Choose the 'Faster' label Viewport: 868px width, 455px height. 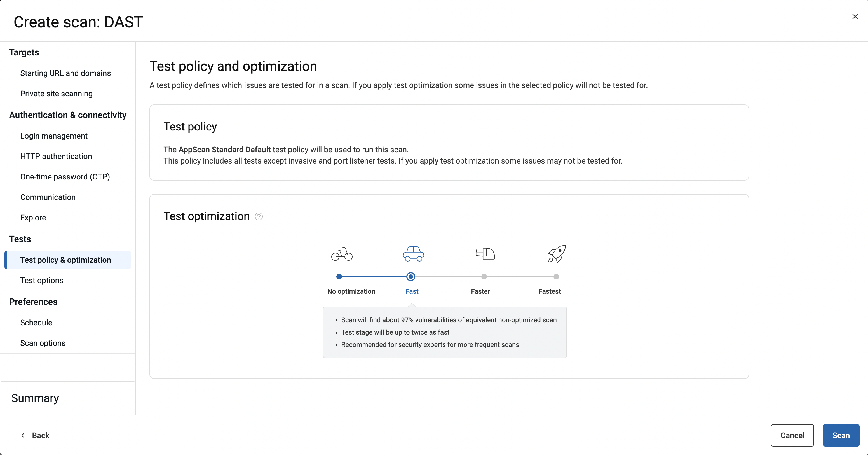click(x=480, y=291)
